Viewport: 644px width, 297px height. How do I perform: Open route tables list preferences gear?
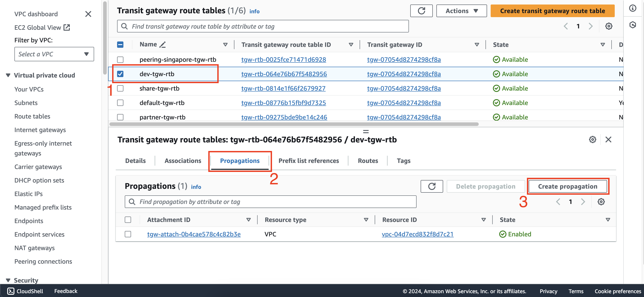tap(608, 26)
